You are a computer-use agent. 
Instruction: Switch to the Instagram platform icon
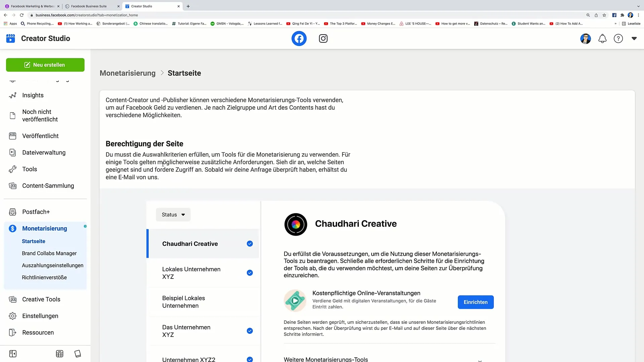[323, 39]
